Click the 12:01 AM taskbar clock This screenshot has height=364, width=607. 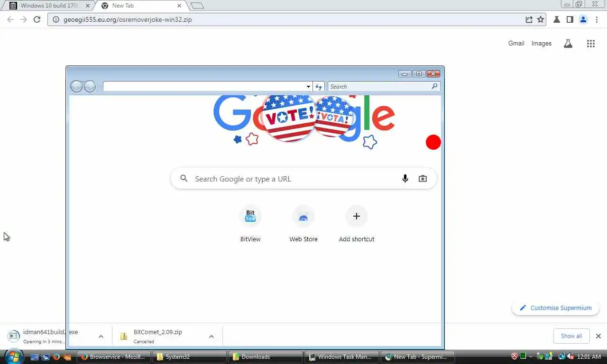pyautogui.click(x=589, y=356)
